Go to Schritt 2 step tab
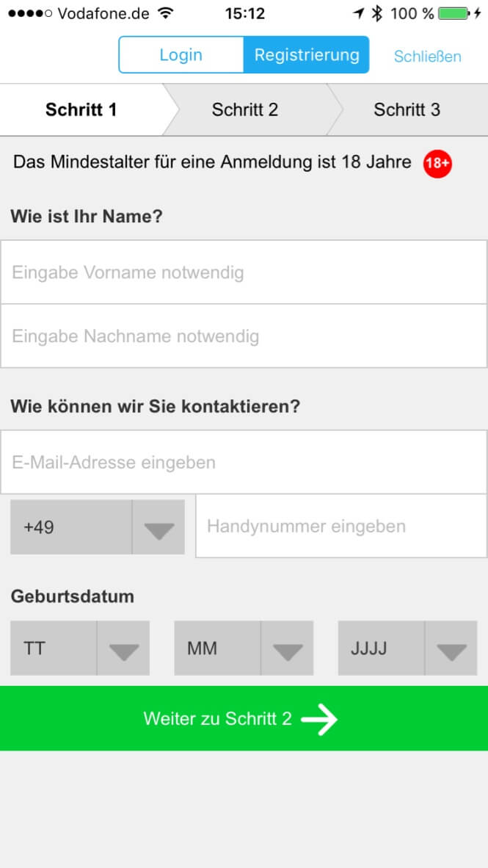Screen dimensions: 488x868 coord(245,109)
